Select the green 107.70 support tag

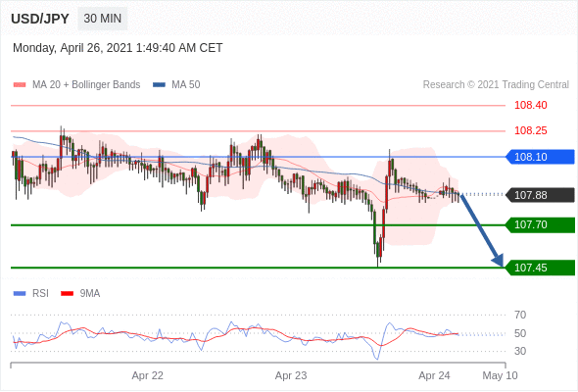(x=540, y=224)
